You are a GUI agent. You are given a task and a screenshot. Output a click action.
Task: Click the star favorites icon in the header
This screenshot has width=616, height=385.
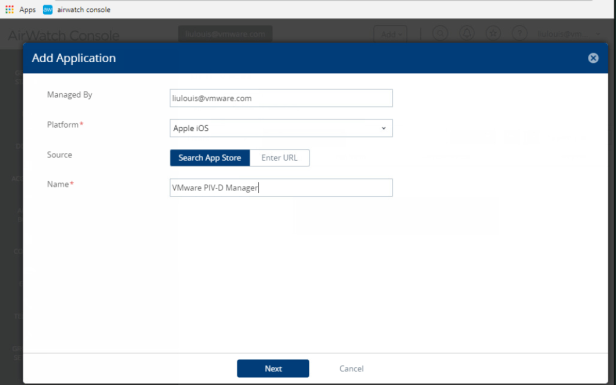coord(493,34)
